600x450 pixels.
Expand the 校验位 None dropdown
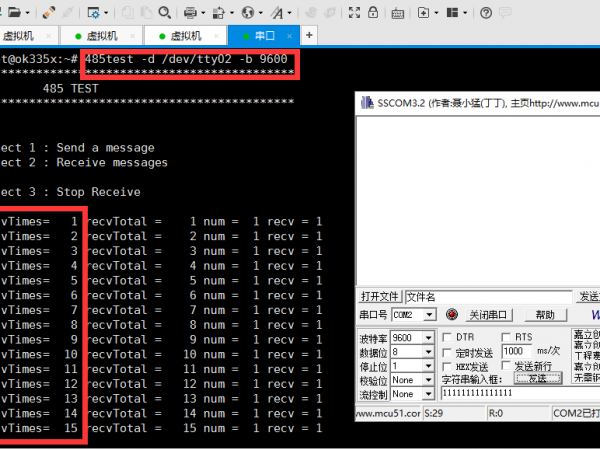click(x=430, y=380)
